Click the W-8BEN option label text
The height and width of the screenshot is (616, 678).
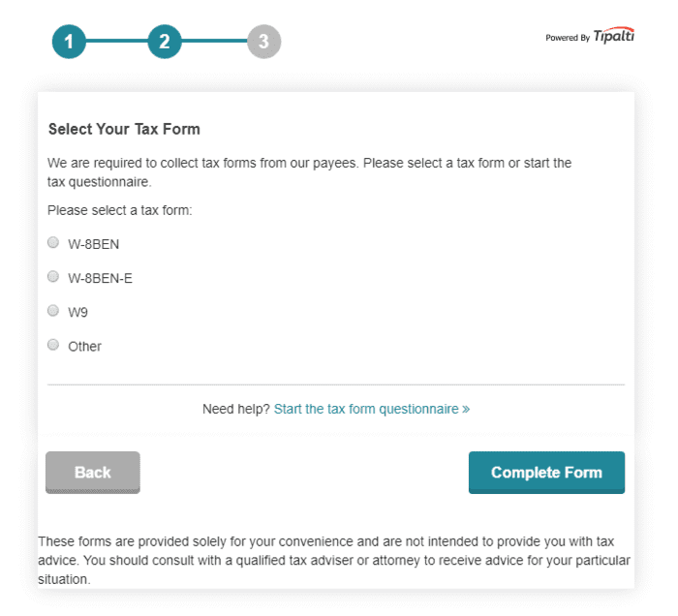tap(94, 243)
